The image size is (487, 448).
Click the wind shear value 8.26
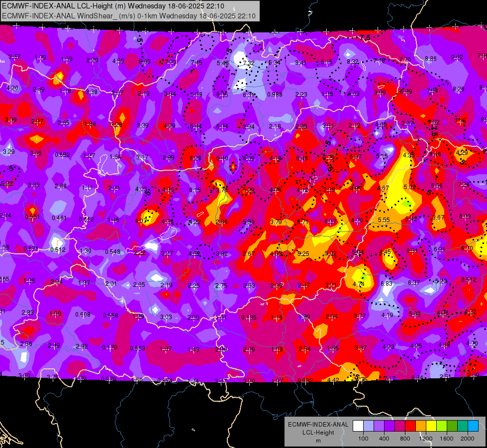[459, 89]
